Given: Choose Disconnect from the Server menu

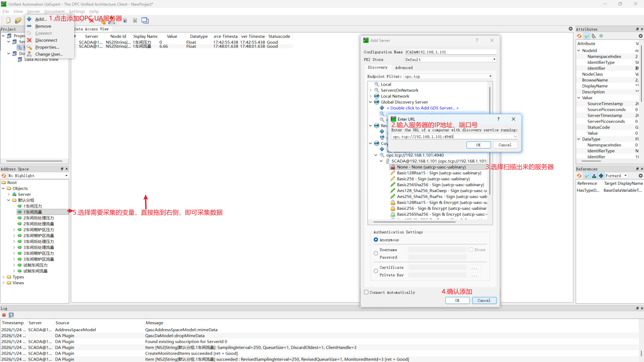Looking at the screenshot, I should pos(46,40).
